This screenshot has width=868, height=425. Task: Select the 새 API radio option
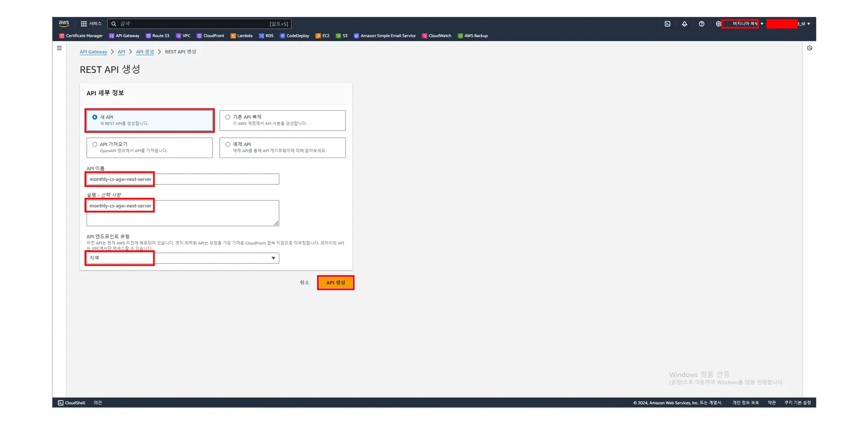pyautogui.click(x=95, y=117)
